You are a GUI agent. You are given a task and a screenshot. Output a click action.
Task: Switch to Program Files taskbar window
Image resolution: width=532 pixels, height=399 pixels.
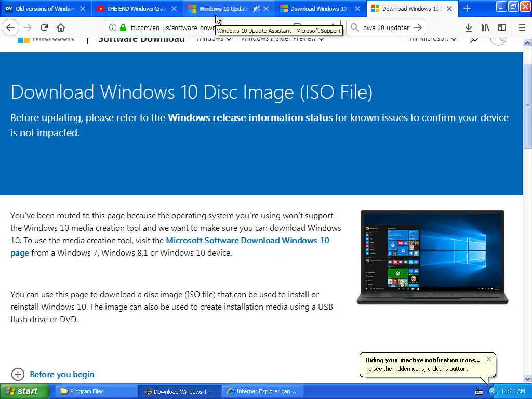coord(95,391)
